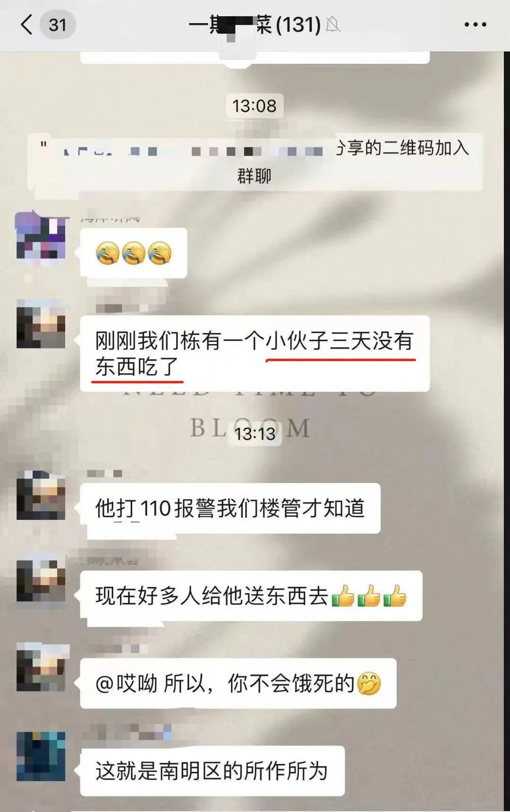510x812 pixels.
Task: Tap the blue avatar beside the 南明区 message
Action: coord(41,756)
